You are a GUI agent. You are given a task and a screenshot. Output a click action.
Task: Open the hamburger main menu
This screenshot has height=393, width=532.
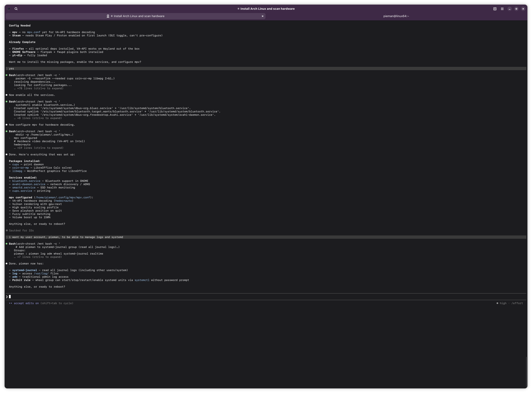(502, 9)
